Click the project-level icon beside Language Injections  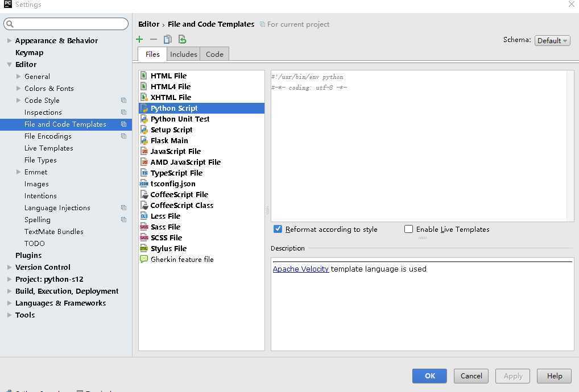click(123, 207)
